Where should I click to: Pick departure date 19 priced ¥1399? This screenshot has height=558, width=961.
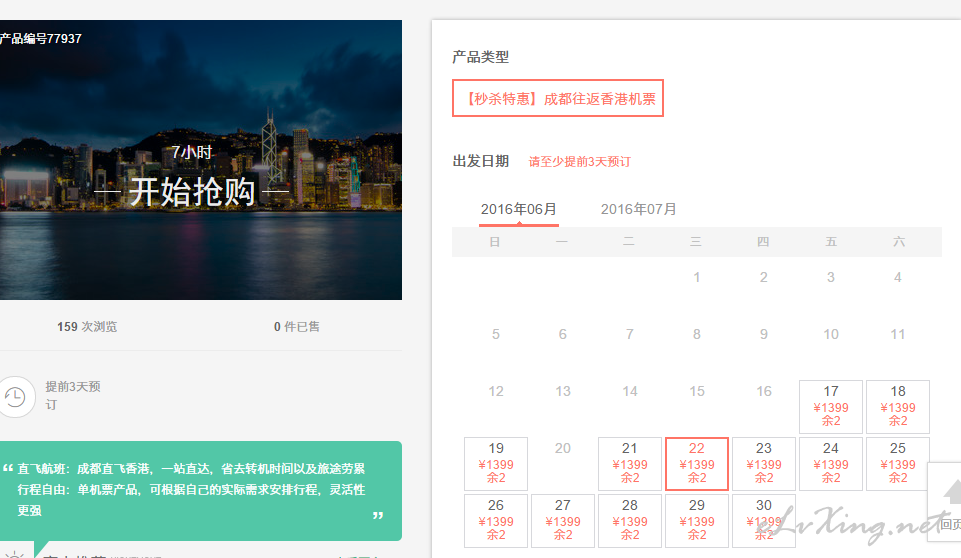pos(496,464)
